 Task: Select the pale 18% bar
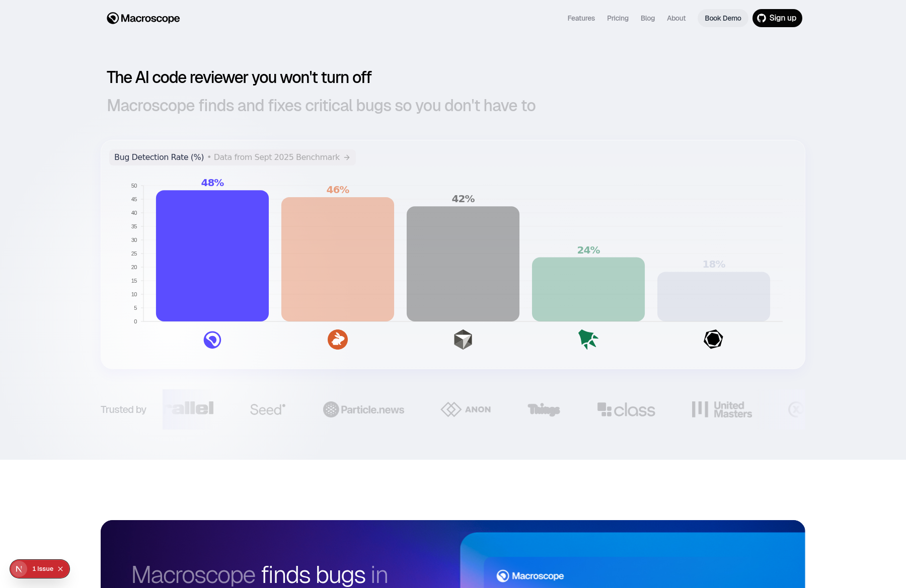click(714, 297)
